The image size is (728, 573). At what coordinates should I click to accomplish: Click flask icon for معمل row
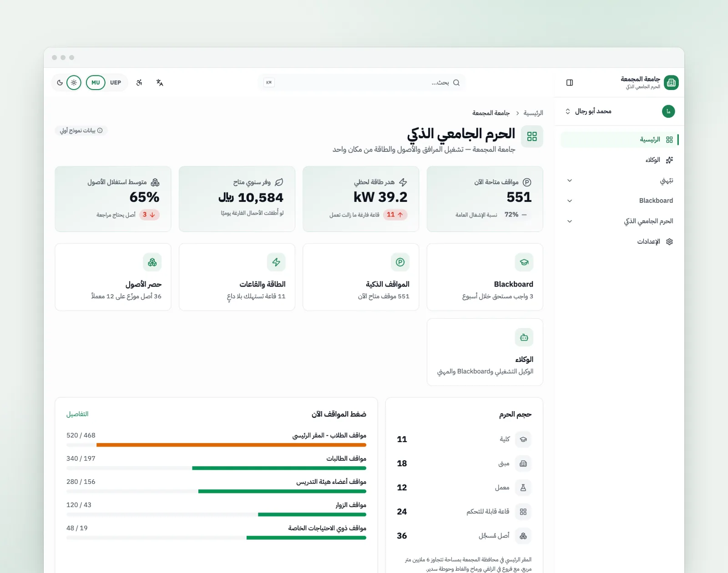point(523,488)
